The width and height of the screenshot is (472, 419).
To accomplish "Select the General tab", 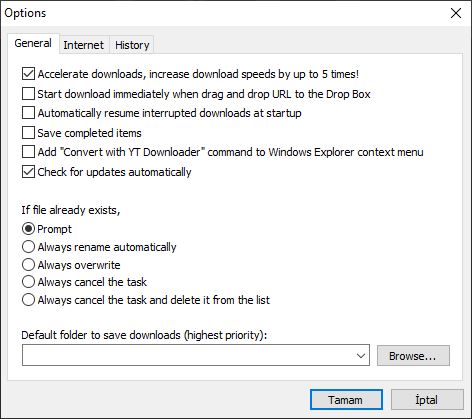I will pos(33,43).
